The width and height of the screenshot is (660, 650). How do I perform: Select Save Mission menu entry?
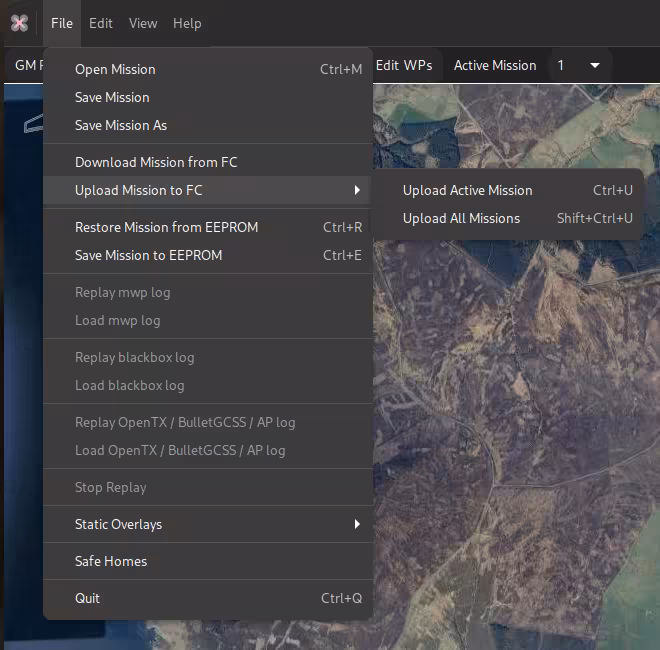[x=208, y=97]
